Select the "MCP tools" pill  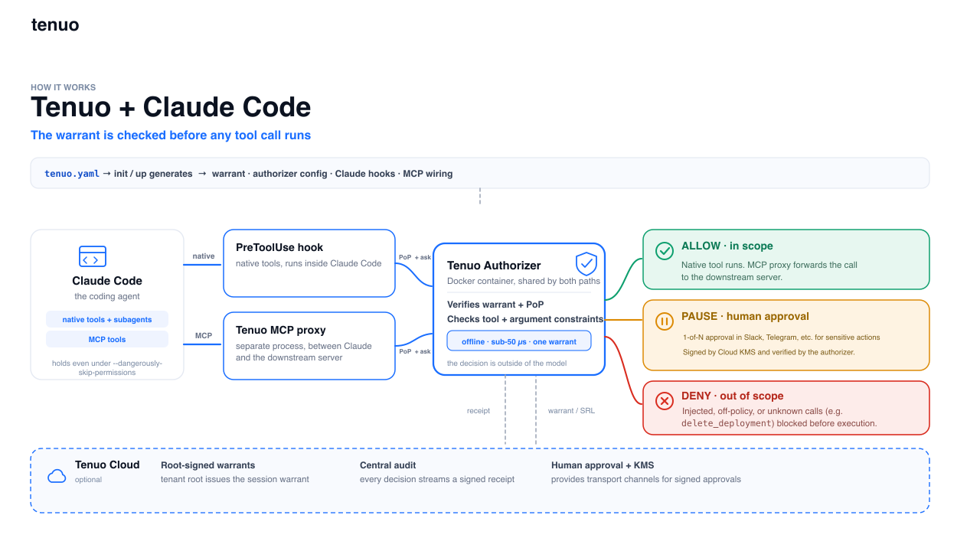pos(107,339)
